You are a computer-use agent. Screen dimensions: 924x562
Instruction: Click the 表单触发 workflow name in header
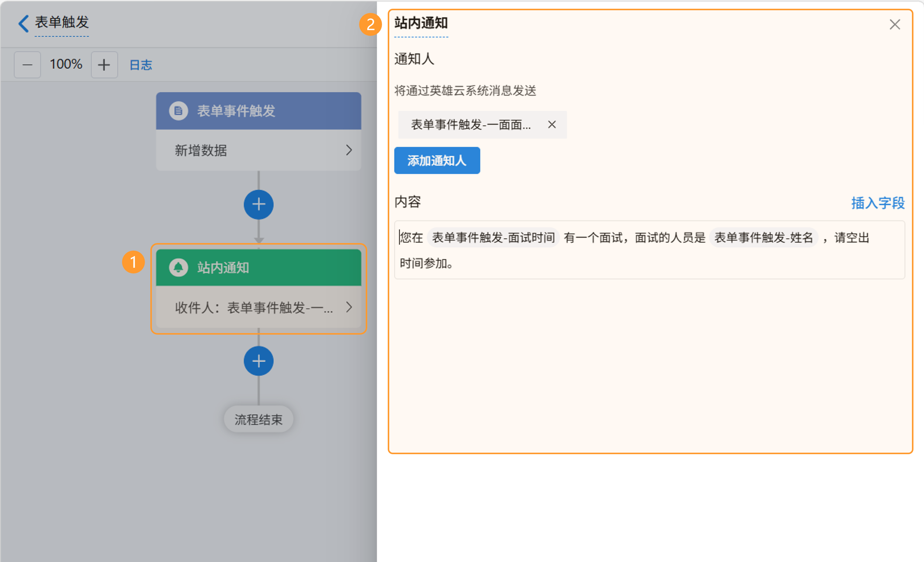(62, 23)
